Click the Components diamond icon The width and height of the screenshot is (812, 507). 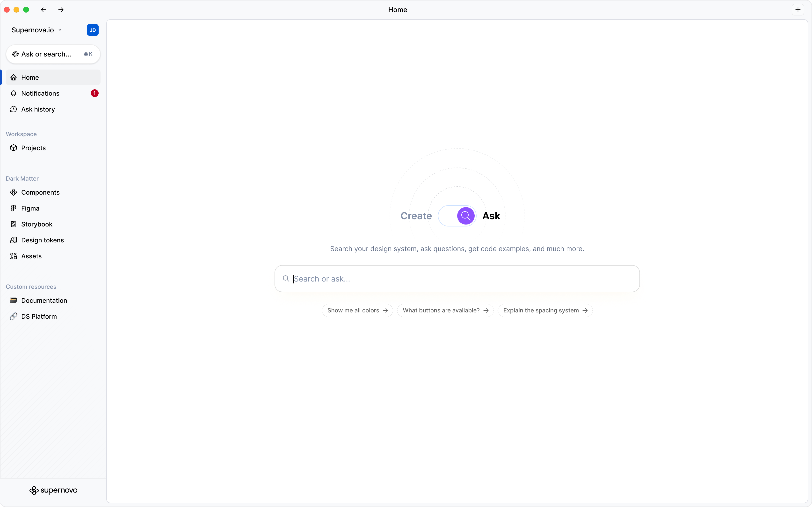point(14,192)
